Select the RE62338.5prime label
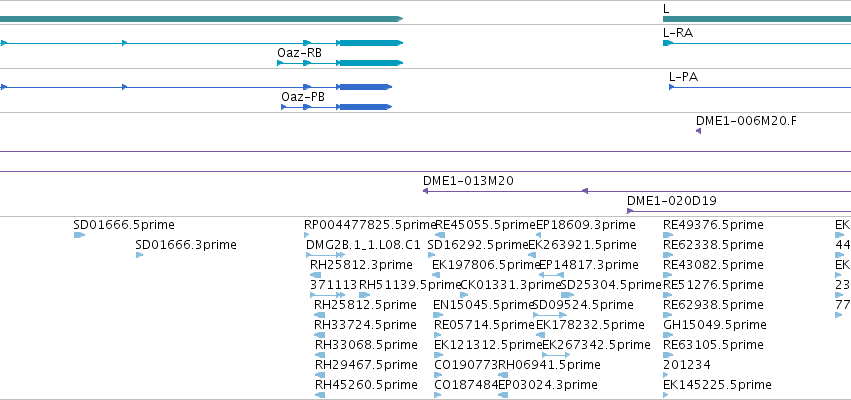Screen dimensions: 851x400 (x=713, y=245)
